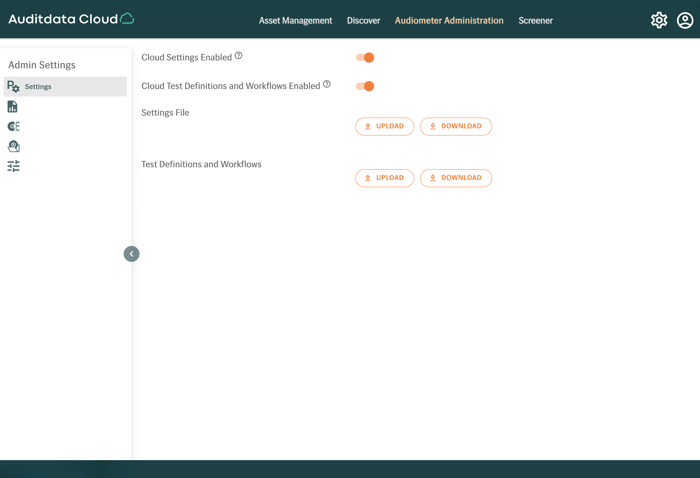Go to Asset Management
This screenshot has width=700, height=478.
tap(296, 21)
